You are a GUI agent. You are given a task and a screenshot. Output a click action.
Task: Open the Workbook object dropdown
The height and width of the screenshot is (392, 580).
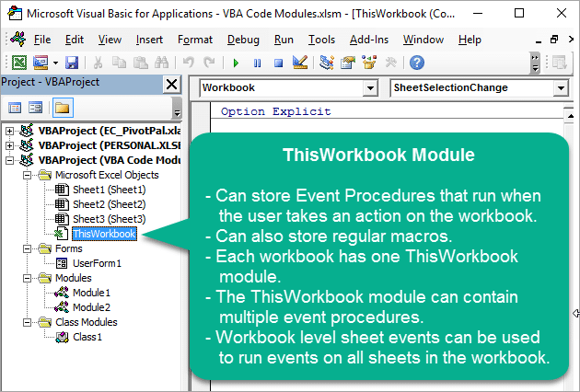tap(370, 88)
